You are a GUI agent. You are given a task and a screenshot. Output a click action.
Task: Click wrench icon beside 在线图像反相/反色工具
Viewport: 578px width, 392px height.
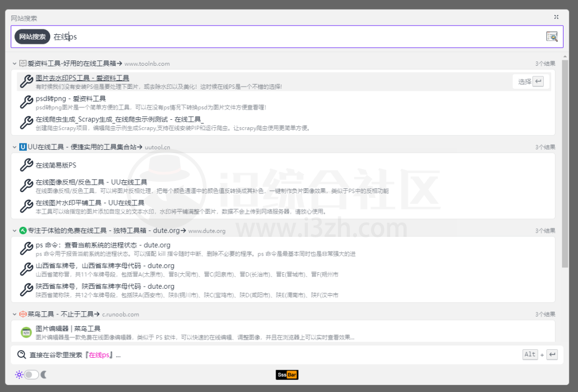point(26,186)
